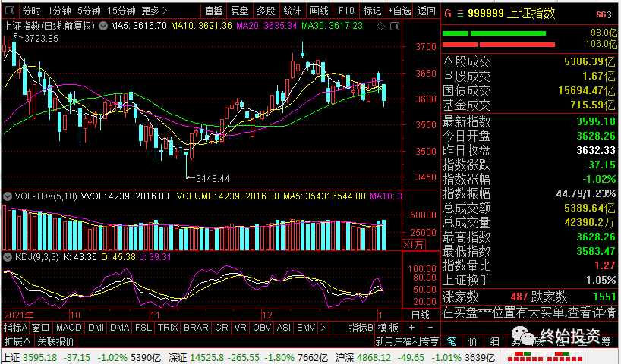This screenshot has width=621, height=364.
Task: Switch indicator to DMA
Action: [x=120, y=328]
